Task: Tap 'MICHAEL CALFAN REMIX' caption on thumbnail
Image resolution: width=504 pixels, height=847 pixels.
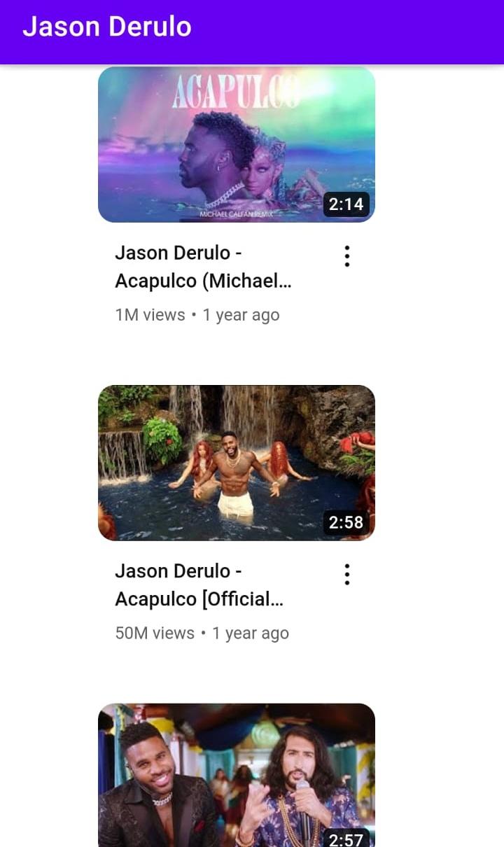Action: (236, 213)
